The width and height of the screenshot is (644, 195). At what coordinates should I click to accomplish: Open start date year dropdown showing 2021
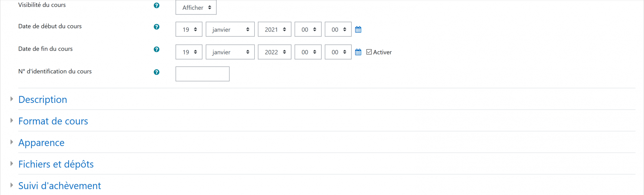point(274,29)
